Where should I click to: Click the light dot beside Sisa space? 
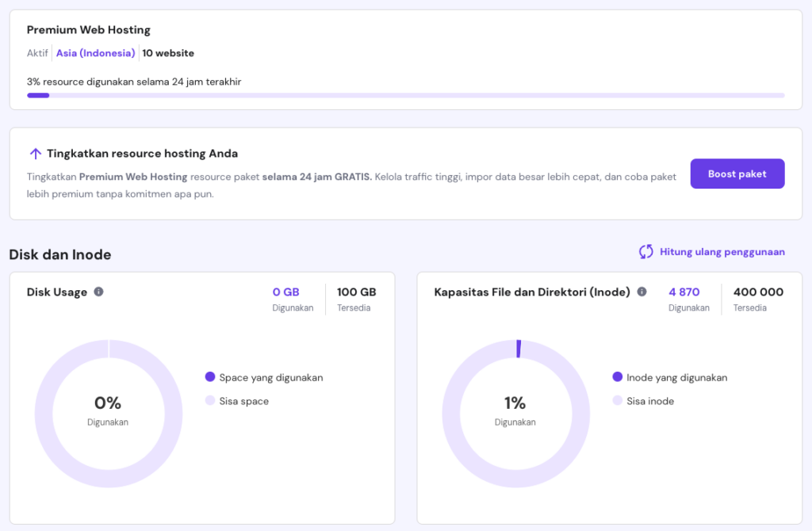(x=209, y=401)
